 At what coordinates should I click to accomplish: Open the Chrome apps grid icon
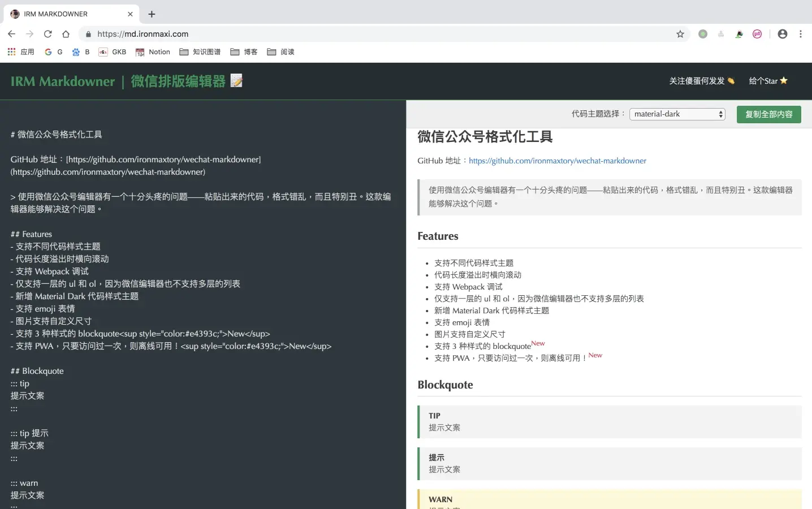(x=11, y=51)
